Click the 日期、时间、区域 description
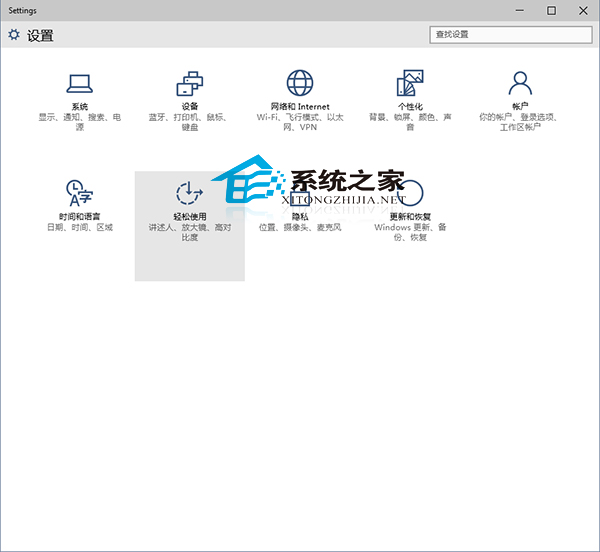The width and height of the screenshot is (600, 552). pyautogui.click(x=80, y=227)
